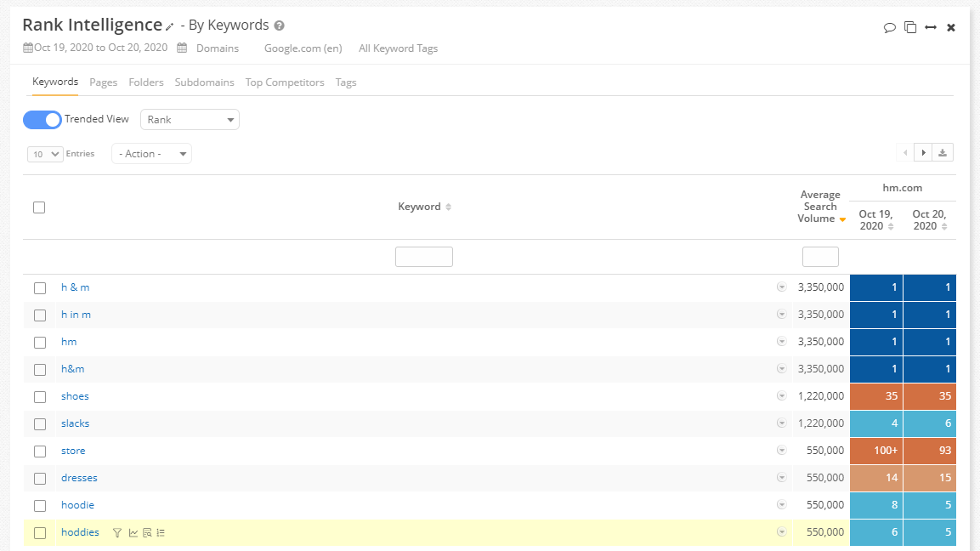Open the 'hoodie' keyword link
Viewport: 980px width, 551px height.
77,505
